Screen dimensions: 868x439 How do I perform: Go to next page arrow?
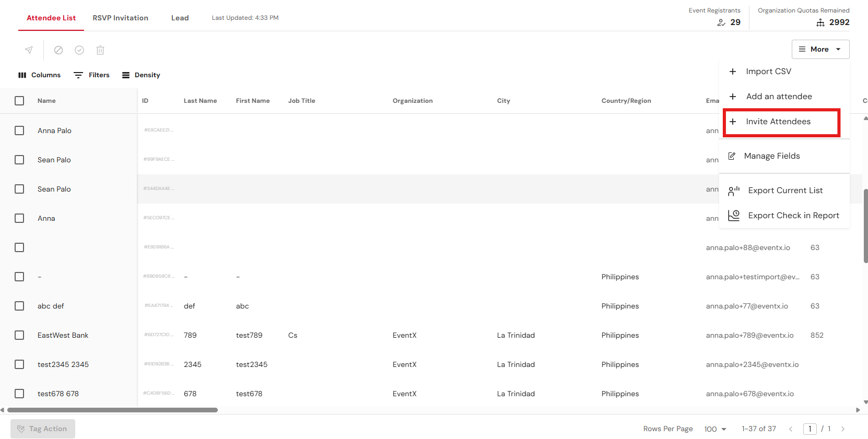click(842, 429)
